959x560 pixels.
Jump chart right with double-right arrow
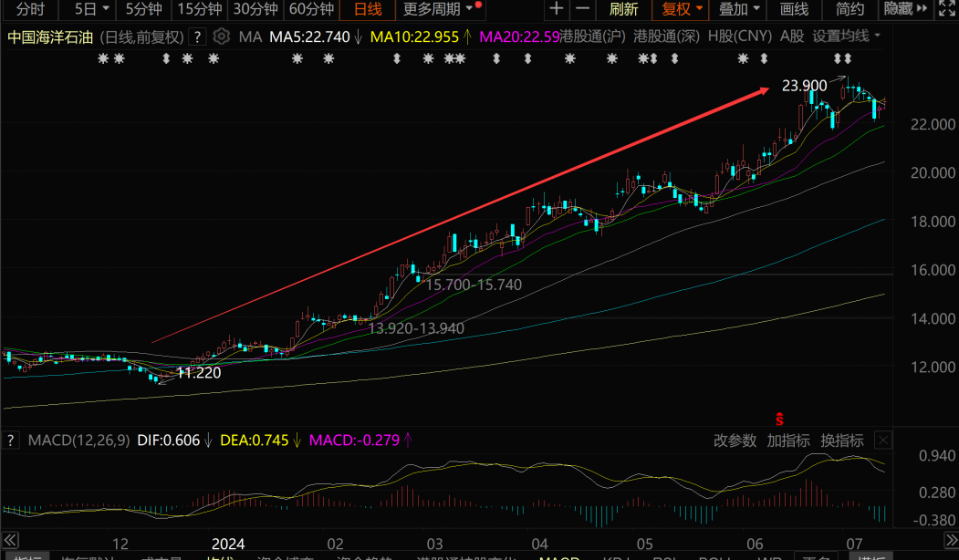[951, 540]
